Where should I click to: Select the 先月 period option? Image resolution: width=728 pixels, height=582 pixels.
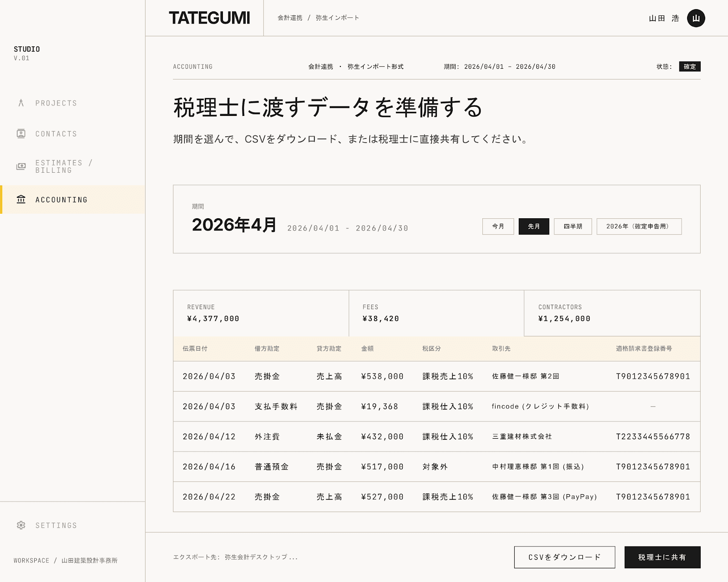[534, 226]
